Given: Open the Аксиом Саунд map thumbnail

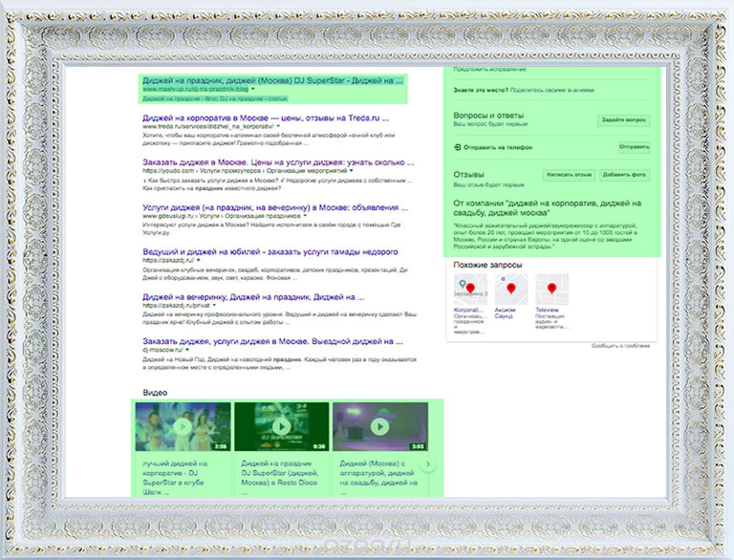Looking at the screenshot, I should [x=510, y=289].
